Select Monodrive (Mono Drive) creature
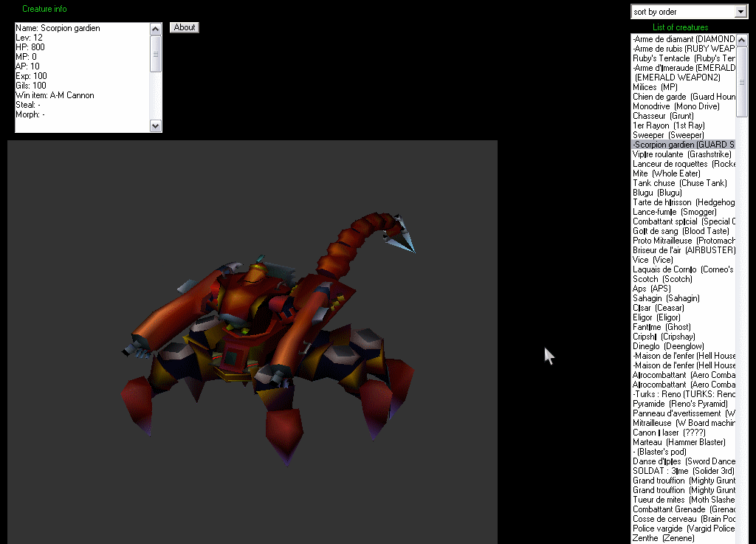The image size is (756, 544). [x=684, y=106]
